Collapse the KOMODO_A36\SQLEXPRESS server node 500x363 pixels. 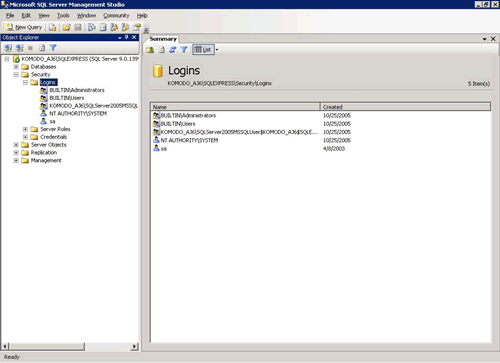(7, 59)
